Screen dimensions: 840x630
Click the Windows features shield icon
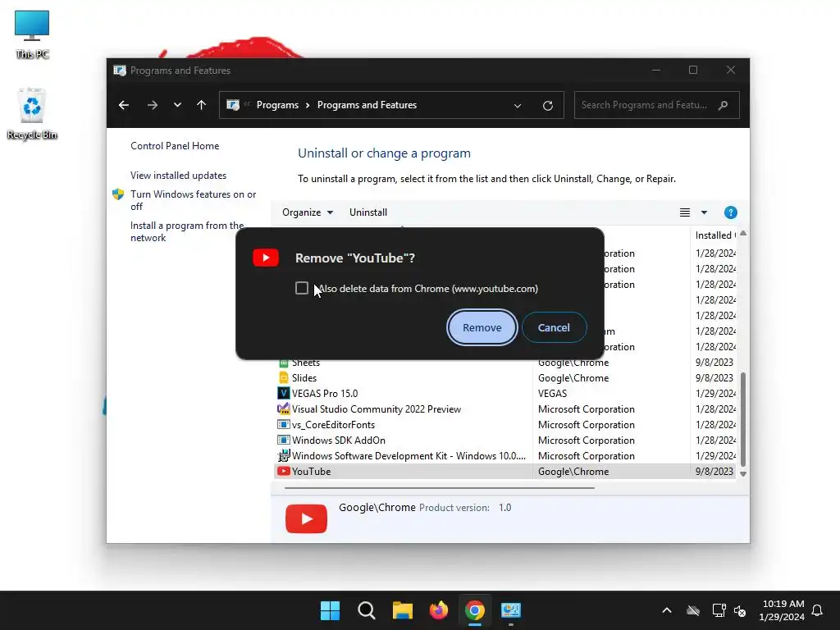tap(118, 194)
